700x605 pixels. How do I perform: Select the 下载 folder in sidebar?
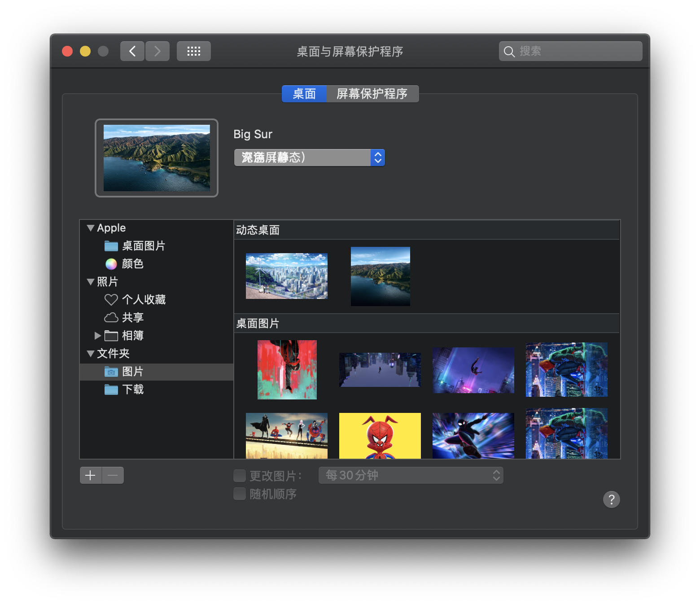point(132,390)
